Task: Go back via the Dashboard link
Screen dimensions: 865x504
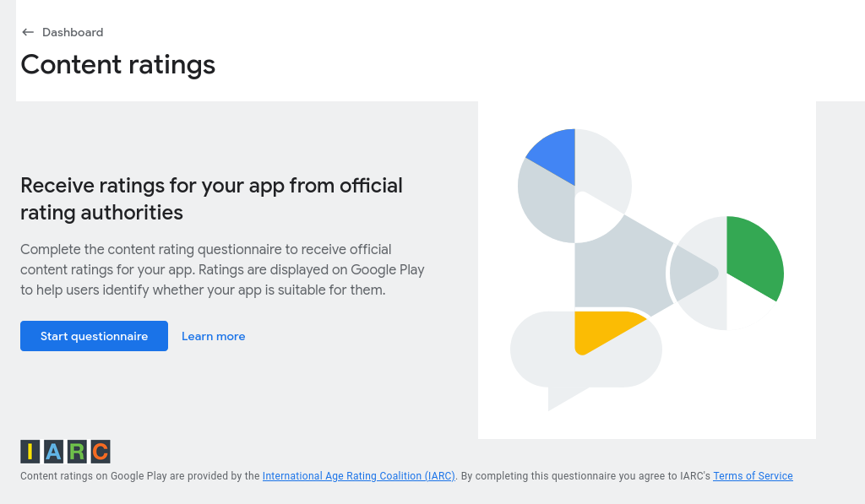Action: 73,32
